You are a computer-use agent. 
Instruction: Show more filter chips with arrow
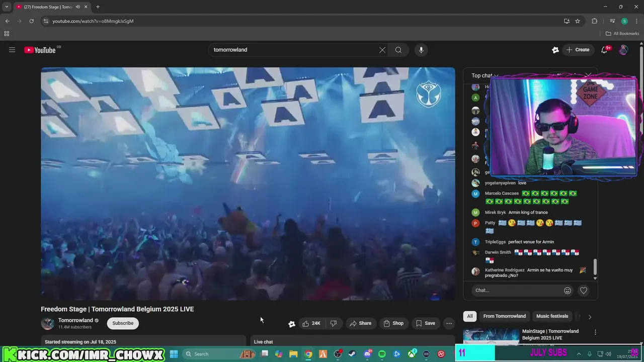point(590,317)
